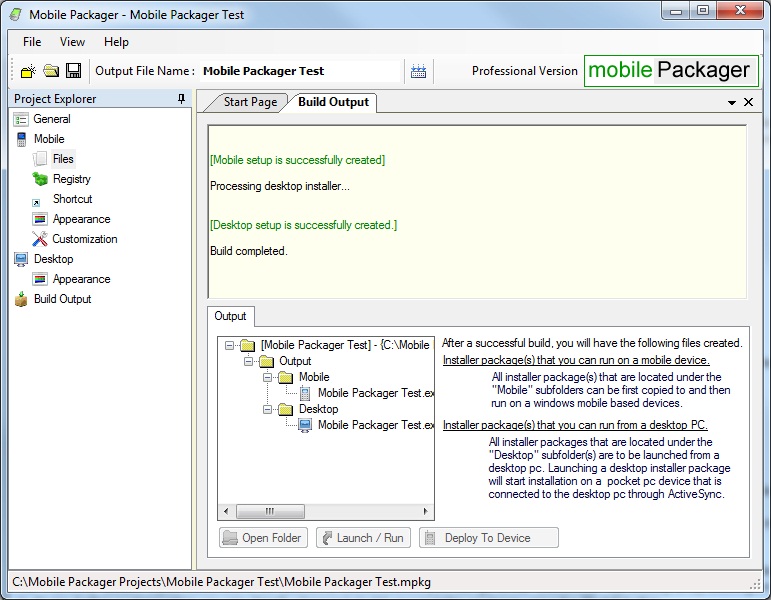Viewport: 771px width, 600px height.
Task: Click '[Desktop setup is successfully created.]' log line
Action: (x=303, y=225)
